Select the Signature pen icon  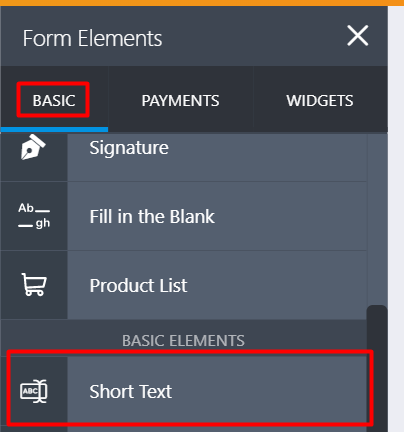(x=33, y=147)
